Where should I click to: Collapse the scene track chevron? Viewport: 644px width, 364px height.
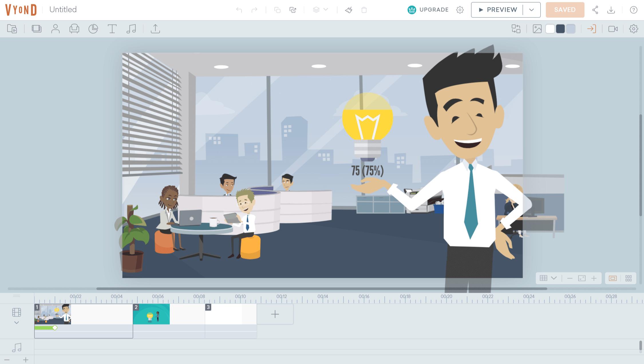(17, 323)
